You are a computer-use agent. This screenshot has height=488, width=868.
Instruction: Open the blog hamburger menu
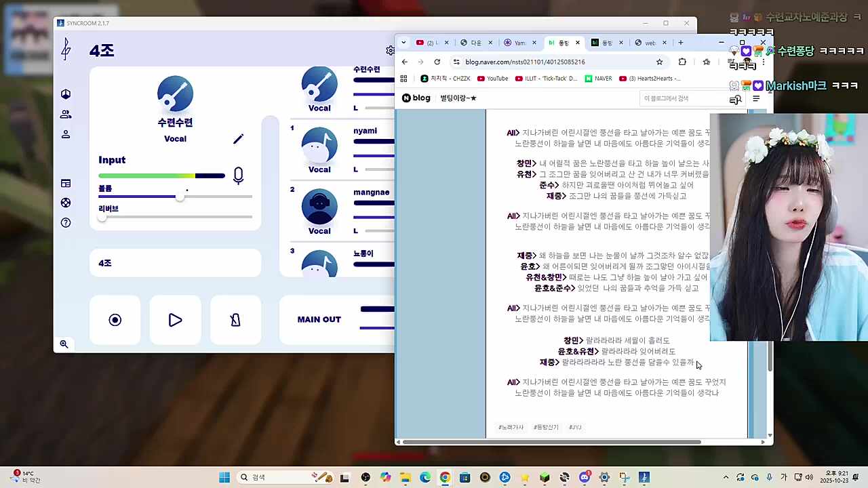pos(755,98)
